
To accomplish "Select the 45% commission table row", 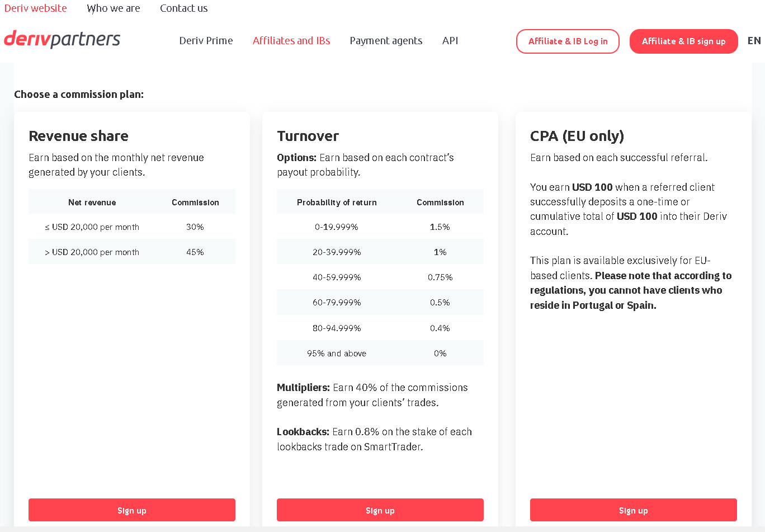I will coord(132,252).
